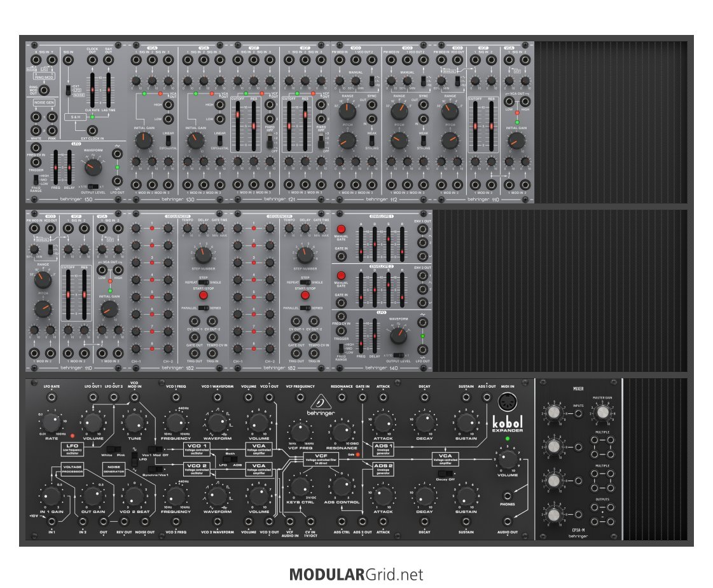Click the MASTER GAIN knob on mixer

coord(602,413)
